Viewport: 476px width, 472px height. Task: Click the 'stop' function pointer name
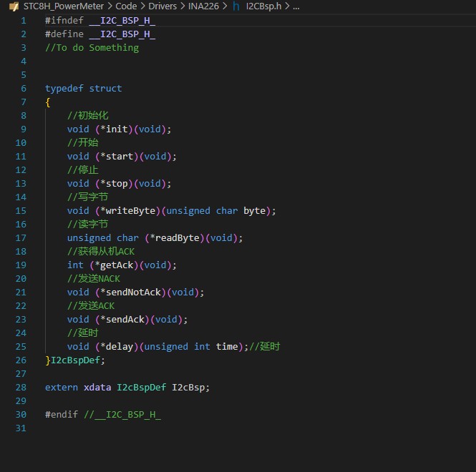click(x=117, y=184)
